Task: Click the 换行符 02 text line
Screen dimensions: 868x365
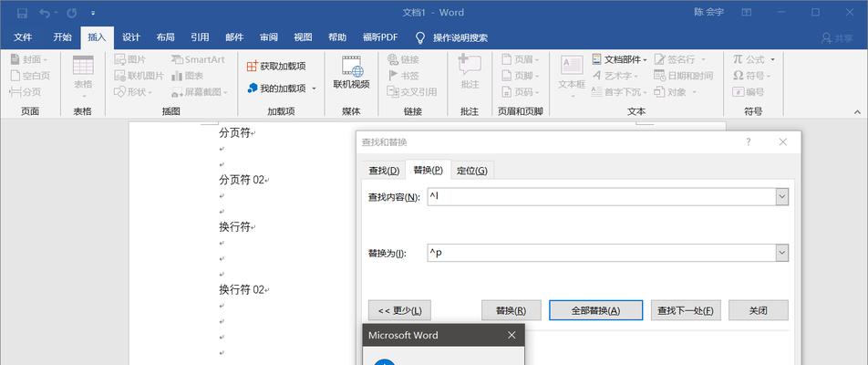Action: point(242,289)
